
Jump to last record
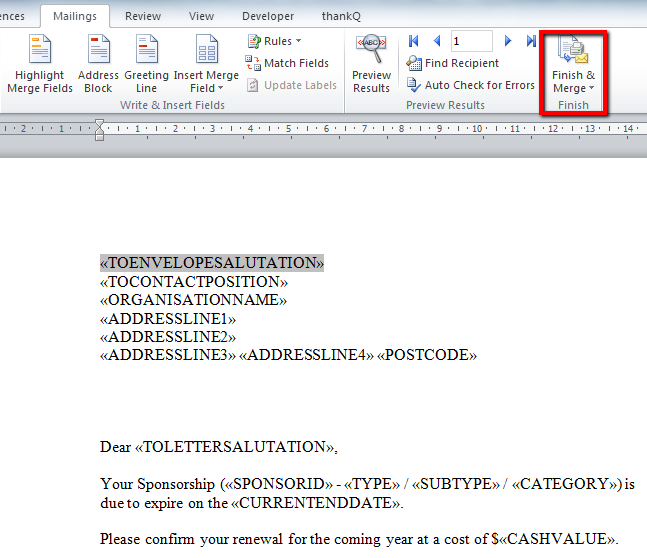pyautogui.click(x=531, y=41)
